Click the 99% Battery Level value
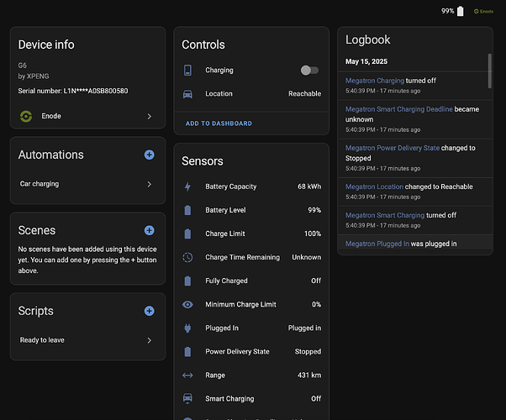 [314, 210]
